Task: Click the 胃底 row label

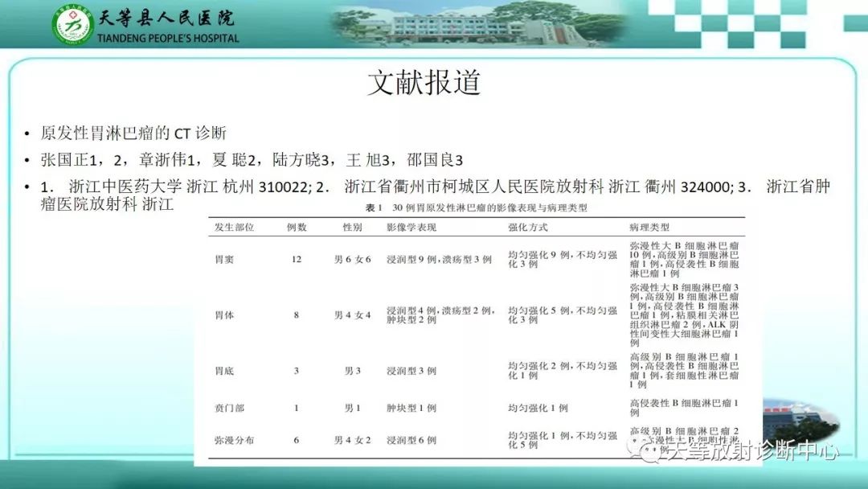Action: tap(224, 371)
